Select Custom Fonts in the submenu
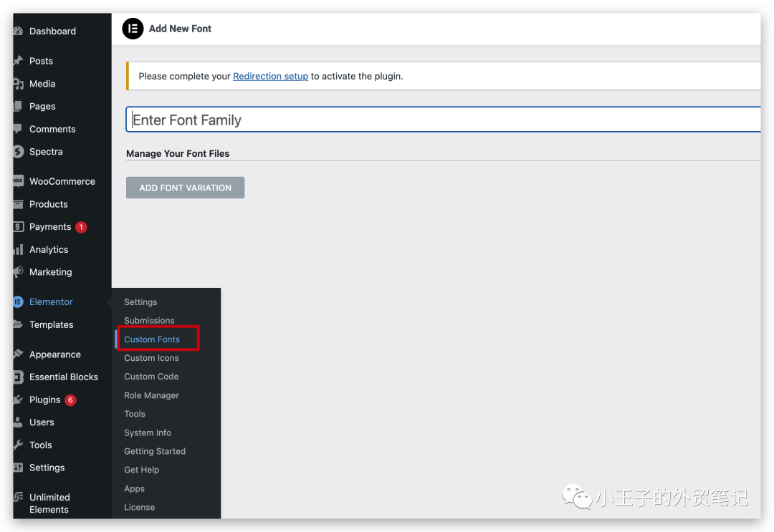This screenshot has width=774, height=532. pyautogui.click(x=152, y=339)
